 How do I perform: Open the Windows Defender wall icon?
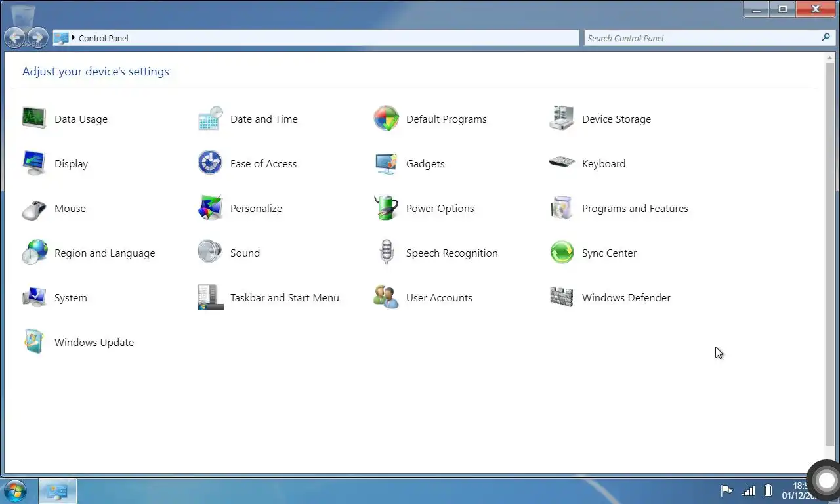[562, 297]
